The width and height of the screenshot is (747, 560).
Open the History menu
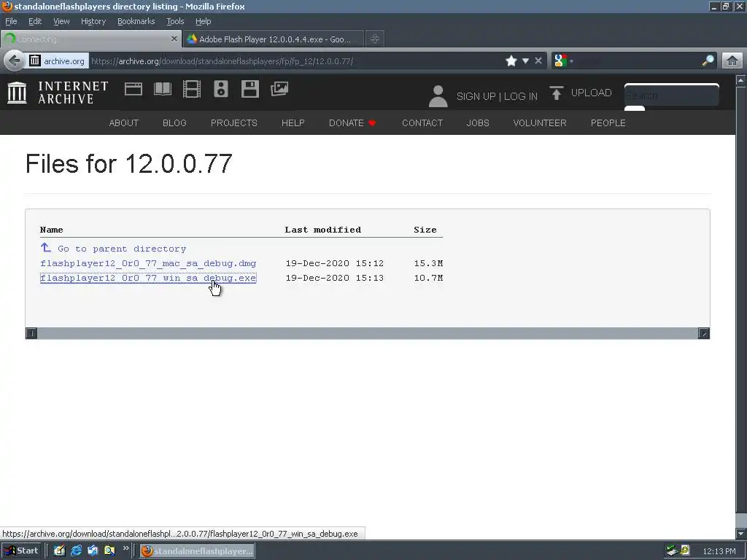click(93, 21)
